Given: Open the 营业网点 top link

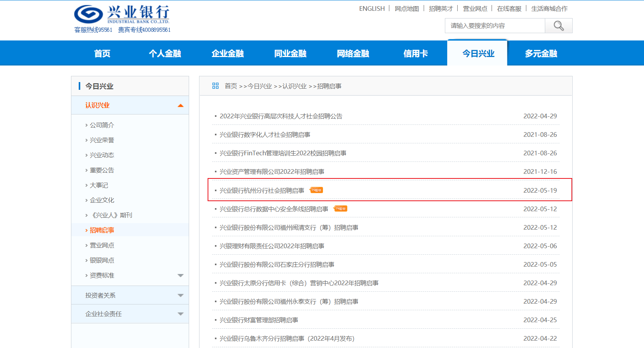Looking at the screenshot, I should click(x=475, y=8).
